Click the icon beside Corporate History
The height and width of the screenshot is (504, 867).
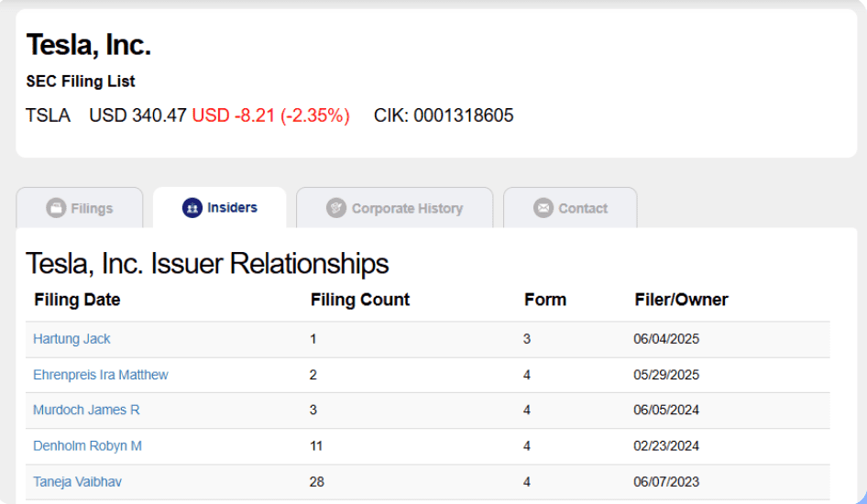point(336,208)
